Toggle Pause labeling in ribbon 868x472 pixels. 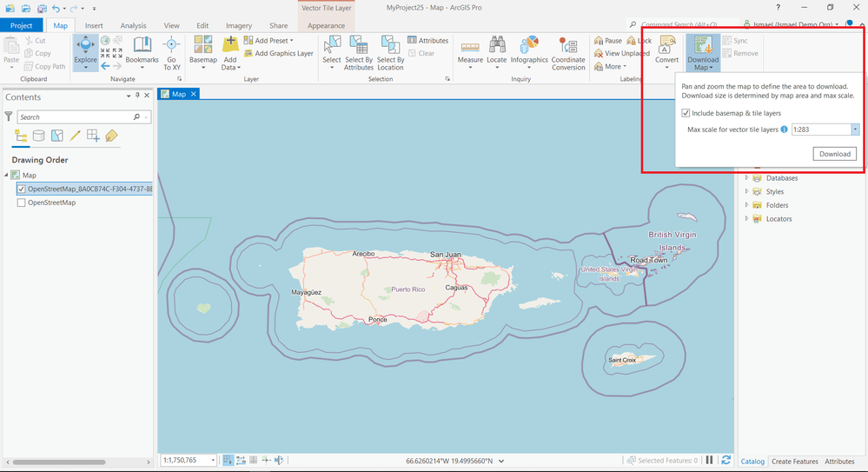[x=608, y=41]
